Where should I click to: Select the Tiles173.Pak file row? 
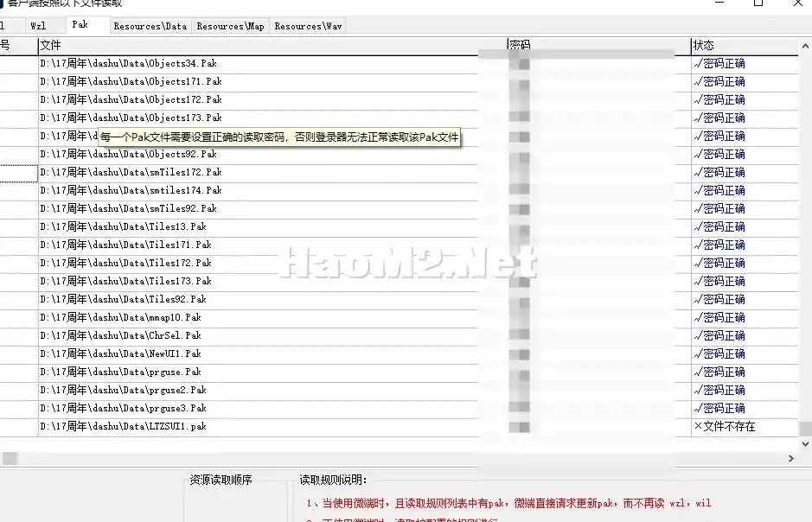pyautogui.click(x=399, y=281)
